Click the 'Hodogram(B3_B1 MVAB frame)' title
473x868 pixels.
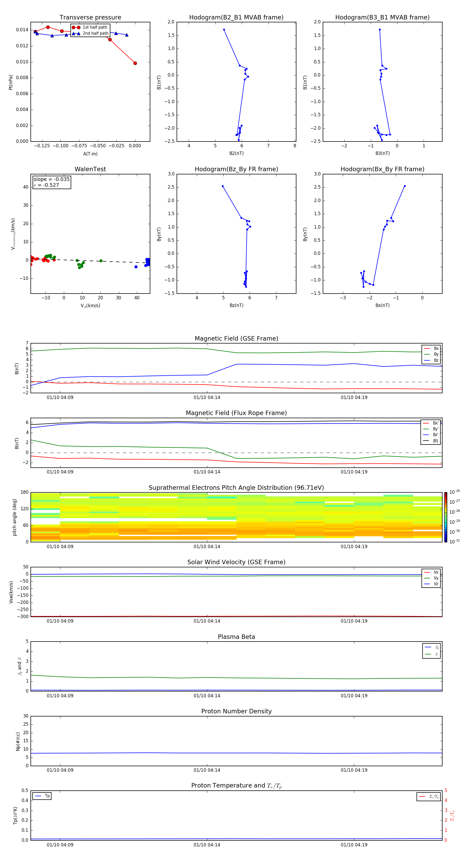pyautogui.click(x=382, y=17)
